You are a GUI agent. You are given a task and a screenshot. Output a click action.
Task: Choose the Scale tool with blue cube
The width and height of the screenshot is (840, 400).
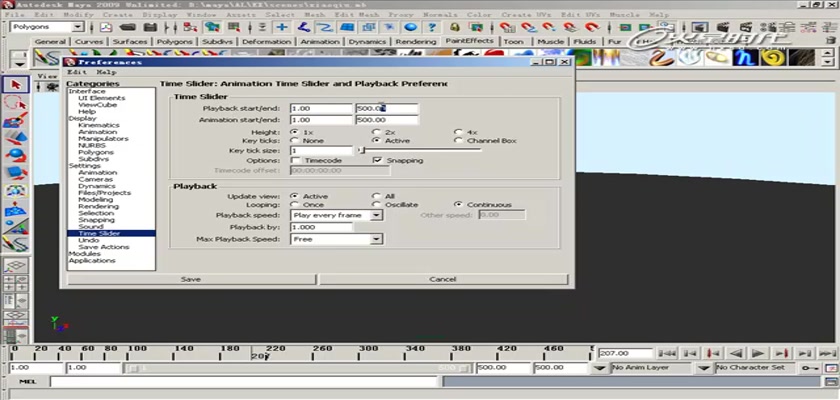pyautogui.click(x=16, y=173)
